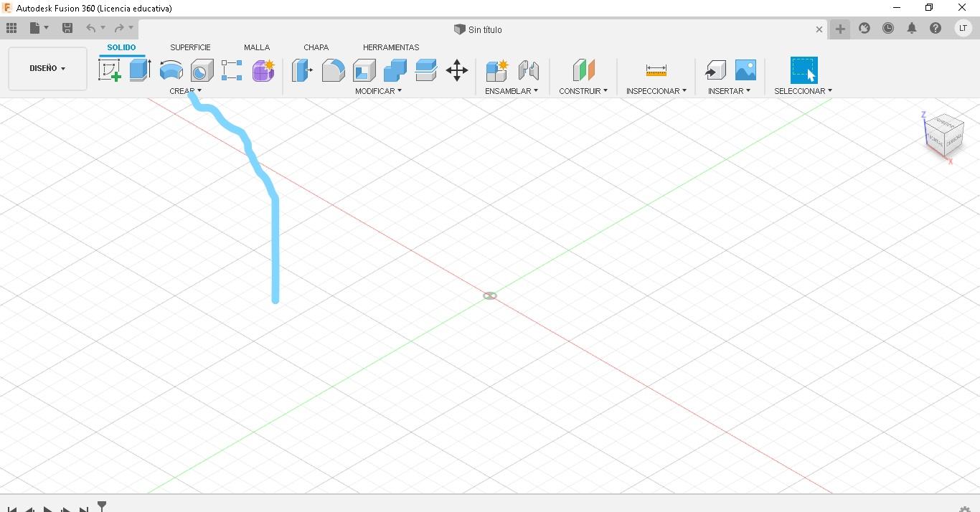Switch to the CHAPA tab
The height and width of the screenshot is (512, 980).
click(x=316, y=47)
